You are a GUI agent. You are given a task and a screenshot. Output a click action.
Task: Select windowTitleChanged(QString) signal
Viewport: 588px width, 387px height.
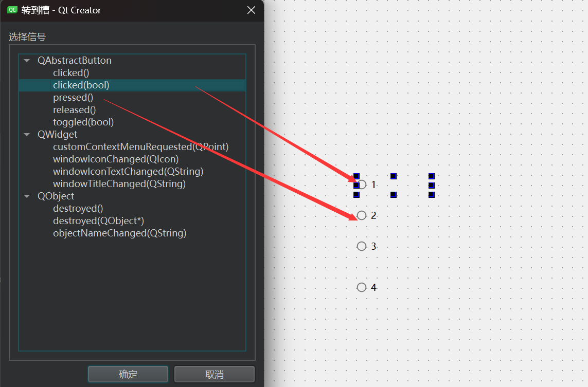[x=119, y=183]
